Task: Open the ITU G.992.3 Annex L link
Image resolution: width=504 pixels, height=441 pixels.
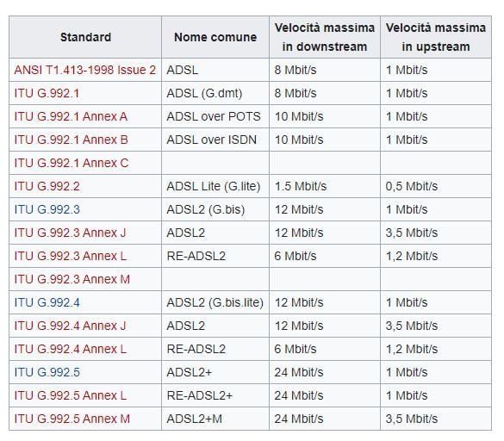Action: pyautogui.click(x=71, y=256)
